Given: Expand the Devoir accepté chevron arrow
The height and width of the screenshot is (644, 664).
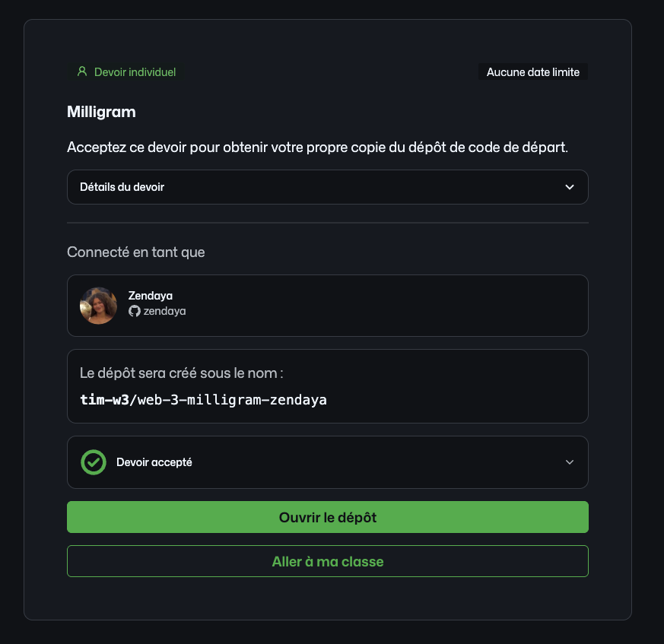Looking at the screenshot, I should 570,462.
